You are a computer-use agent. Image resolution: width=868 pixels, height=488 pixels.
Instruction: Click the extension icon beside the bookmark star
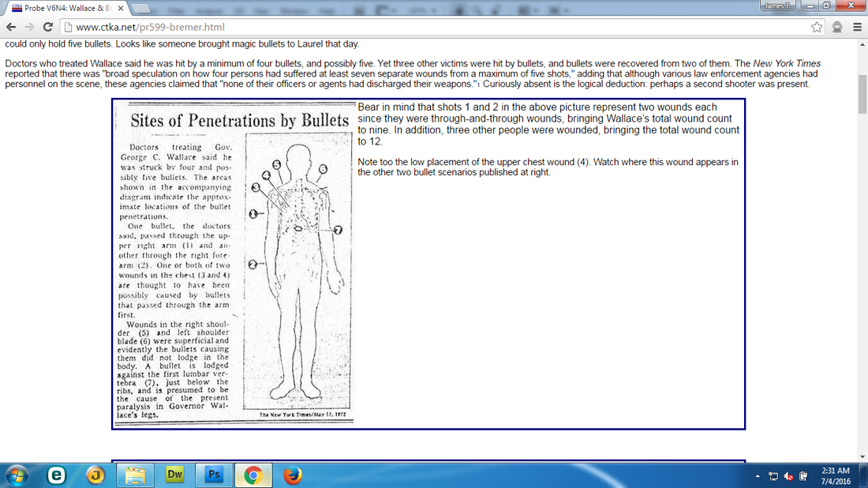(x=836, y=27)
